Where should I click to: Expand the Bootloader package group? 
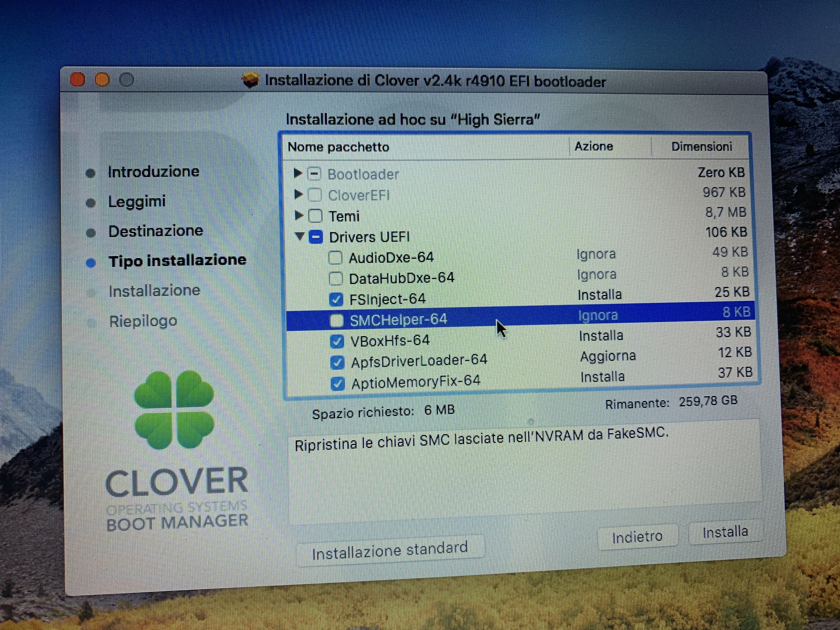pyautogui.click(x=298, y=174)
